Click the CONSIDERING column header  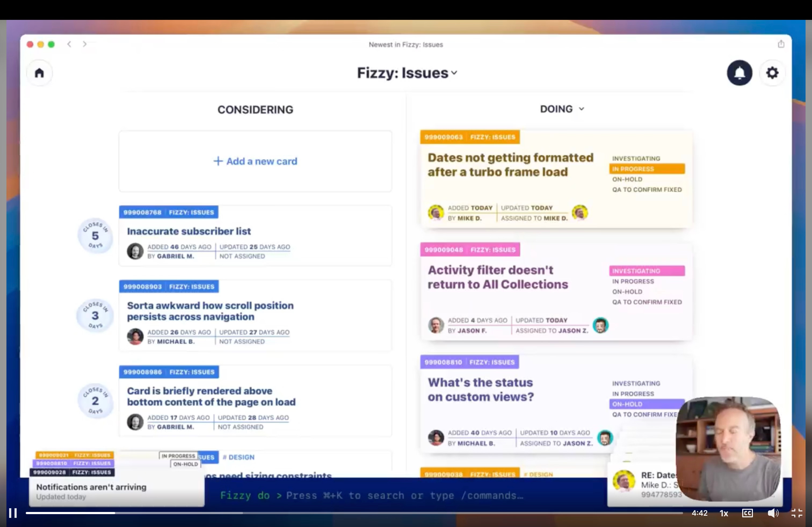pos(255,109)
